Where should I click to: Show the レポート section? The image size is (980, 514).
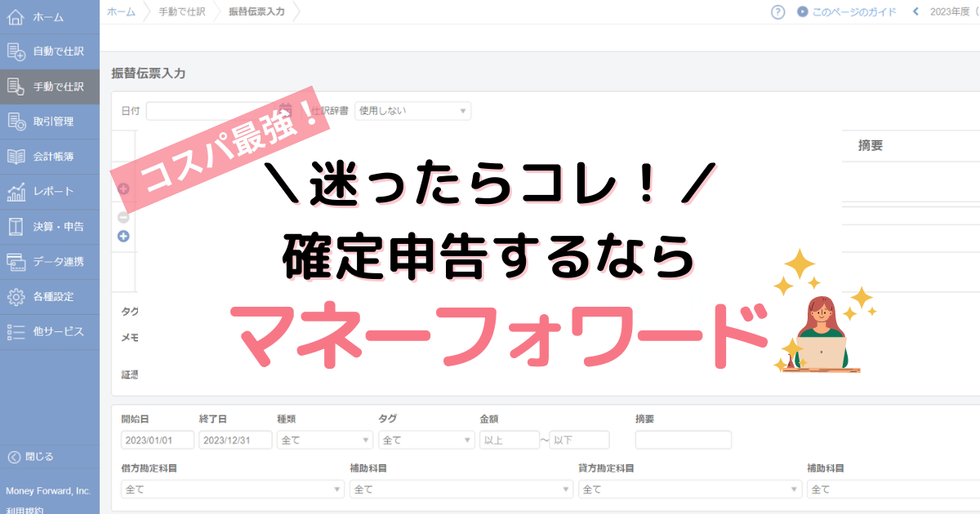click(x=50, y=192)
